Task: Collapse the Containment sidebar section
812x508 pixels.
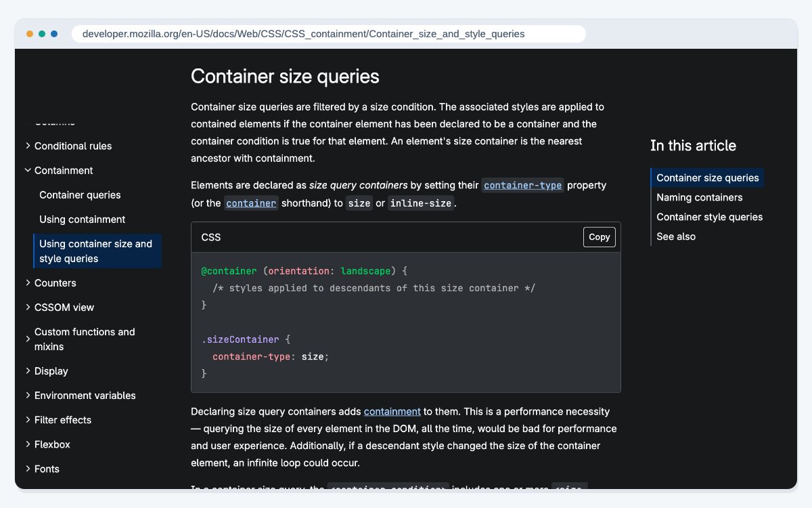Action: (28, 170)
